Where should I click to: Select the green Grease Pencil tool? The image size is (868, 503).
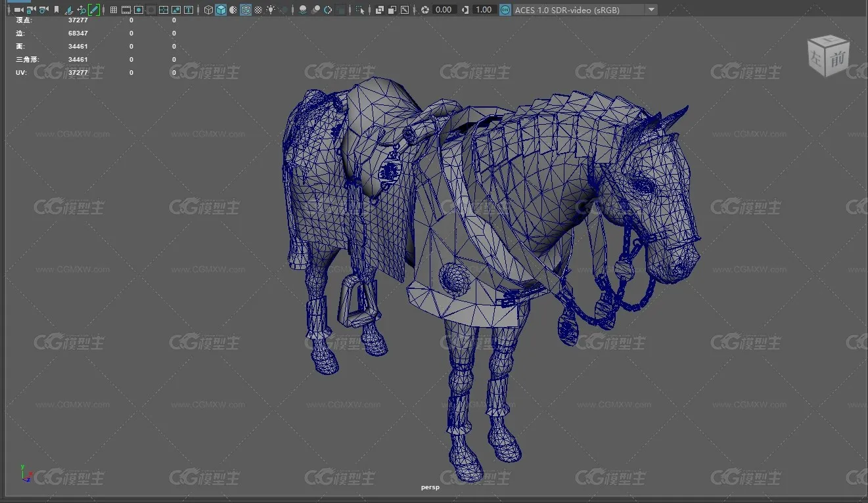94,10
